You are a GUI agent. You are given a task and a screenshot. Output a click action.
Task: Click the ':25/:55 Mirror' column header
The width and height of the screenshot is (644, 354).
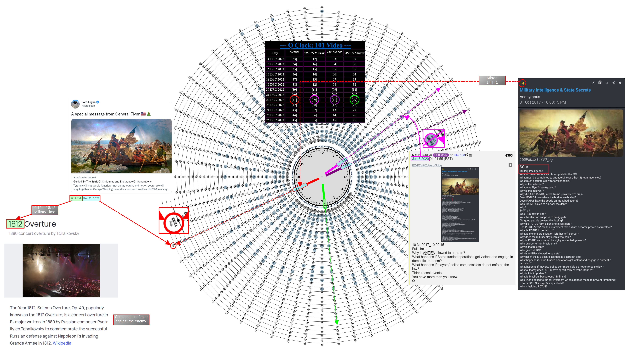coord(314,53)
